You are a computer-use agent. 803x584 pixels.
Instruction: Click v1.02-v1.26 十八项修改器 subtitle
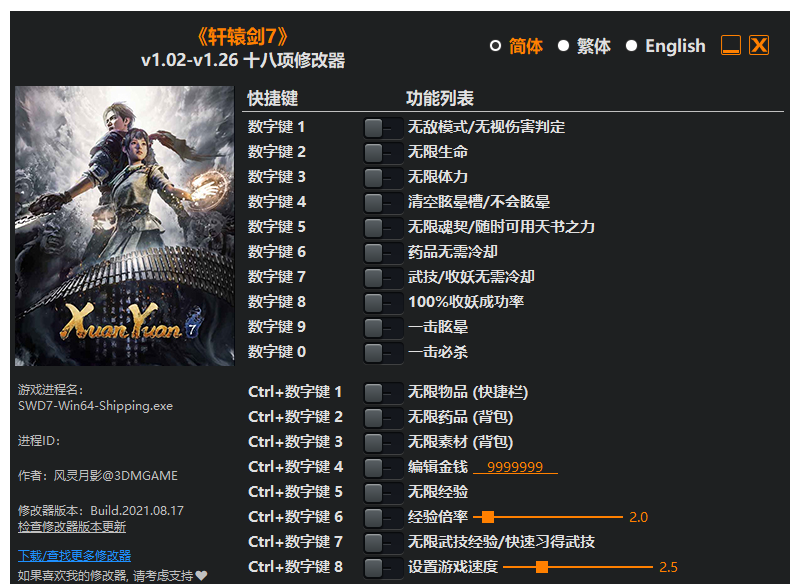click(x=243, y=60)
